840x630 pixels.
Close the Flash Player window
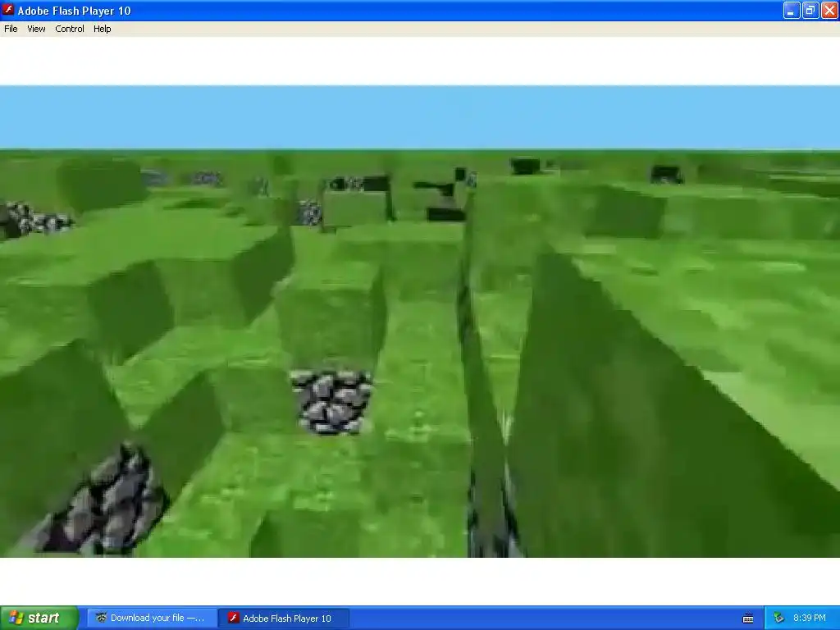[830, 10]
